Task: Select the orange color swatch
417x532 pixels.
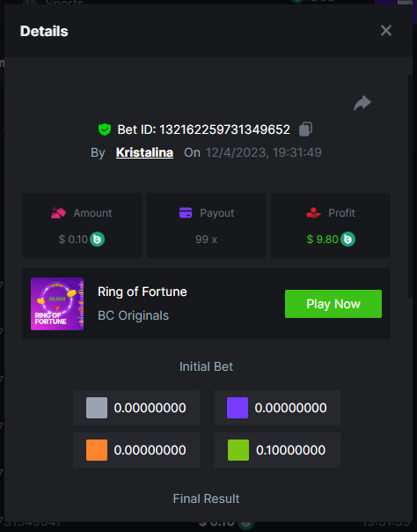Action: point(97,450)
